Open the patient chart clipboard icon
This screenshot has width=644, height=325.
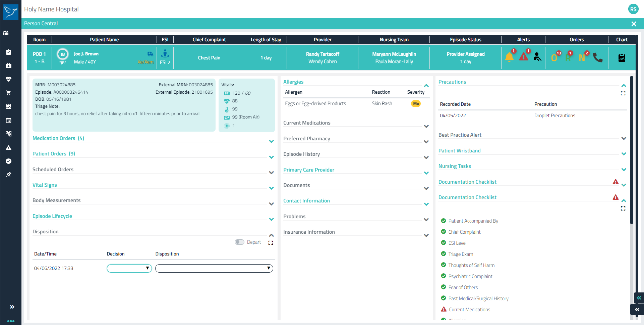tap(622, 58)
